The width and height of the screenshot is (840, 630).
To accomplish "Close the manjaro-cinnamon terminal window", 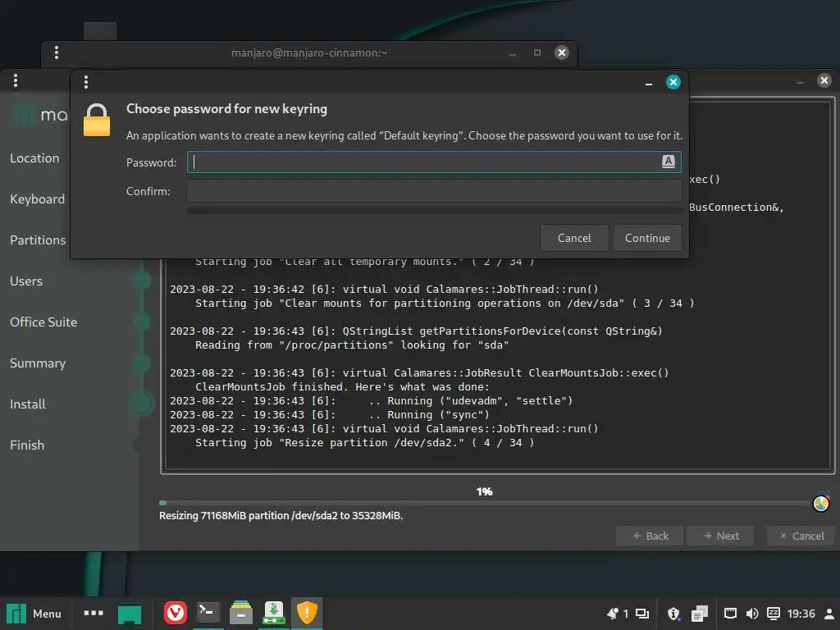I will pos(561,52).
